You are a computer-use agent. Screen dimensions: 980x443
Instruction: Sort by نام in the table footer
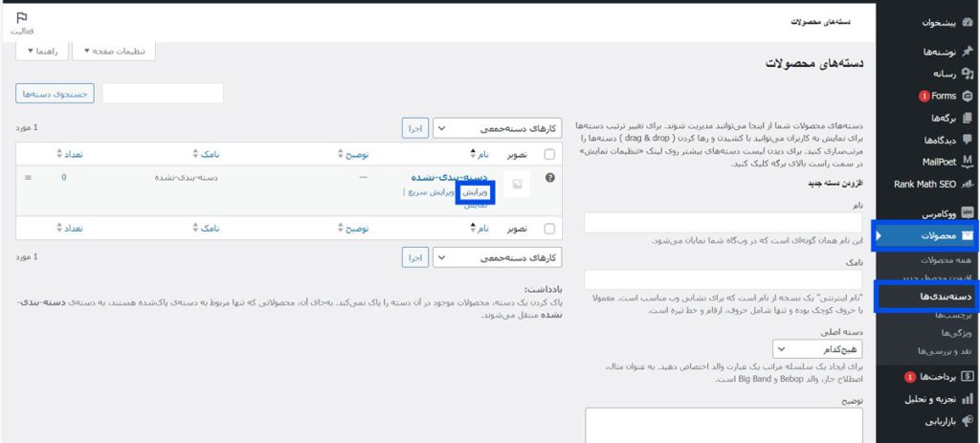point(480,229)
